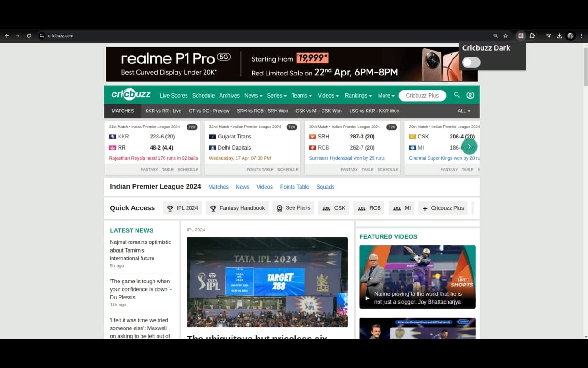Open the IPL 2024 Squads link

(x=325, y=187)
